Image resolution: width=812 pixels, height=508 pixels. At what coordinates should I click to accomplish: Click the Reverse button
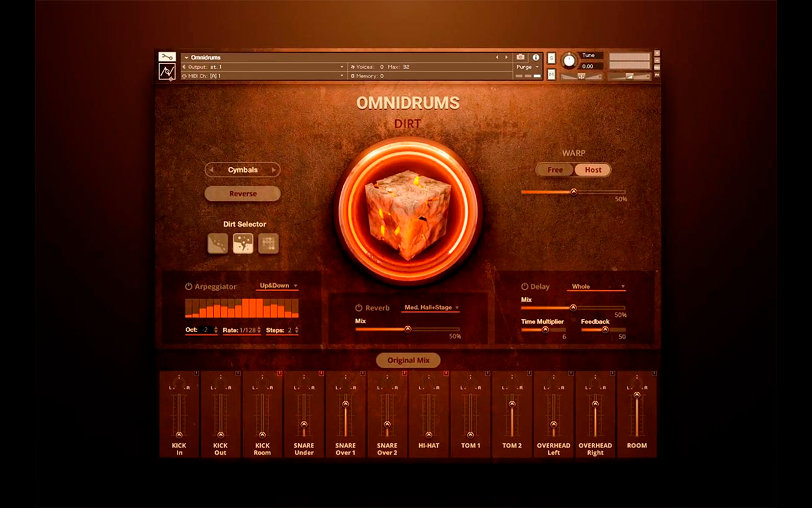242,194
